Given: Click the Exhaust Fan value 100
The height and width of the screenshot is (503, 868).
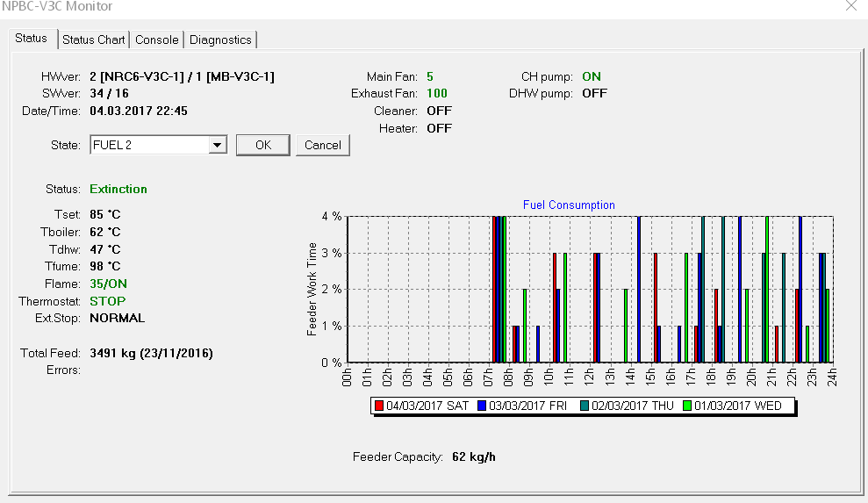Looking at the screenshot, I should point(437,93).
